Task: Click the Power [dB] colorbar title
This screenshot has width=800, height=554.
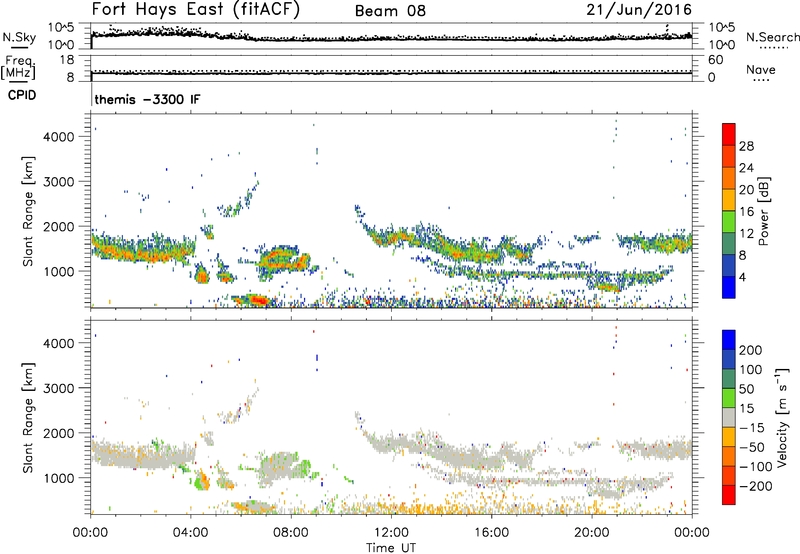Action: coord(763,211)
